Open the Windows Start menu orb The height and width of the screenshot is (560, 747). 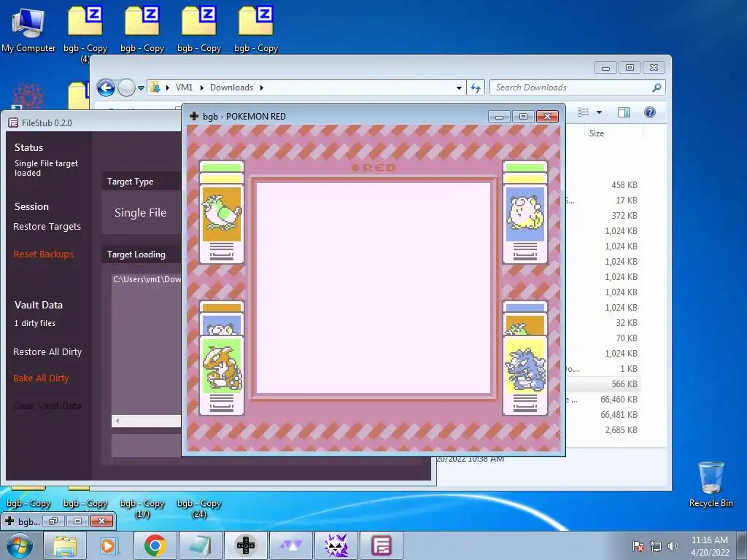pyautogui.click(x=19, y=545)
